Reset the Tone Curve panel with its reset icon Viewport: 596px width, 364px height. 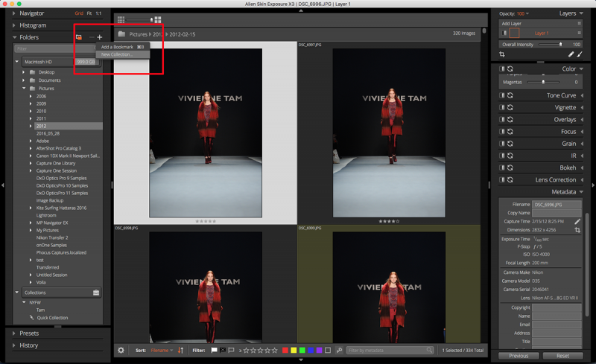510,95
